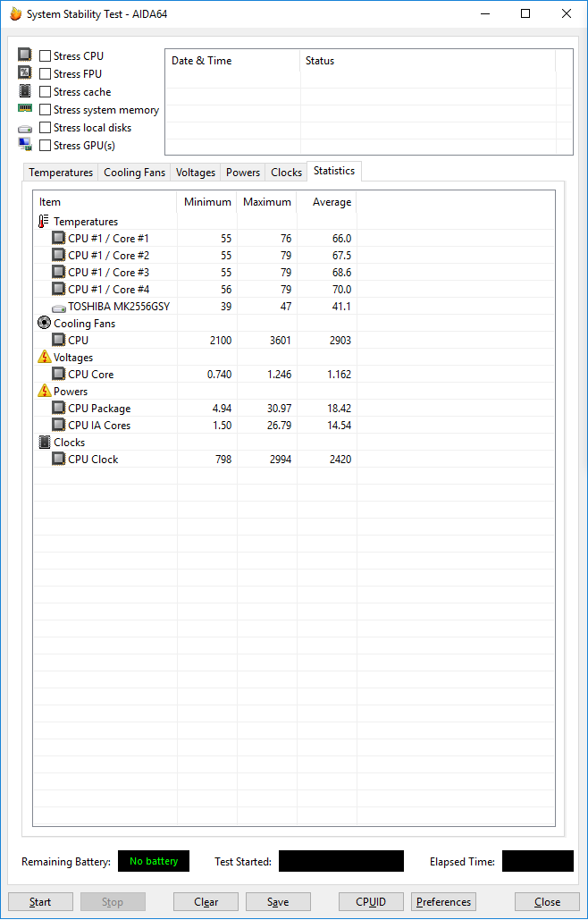This screenshot has width=588, height=920.
Task: Open the CPUID panel
Action: pos(371,902)
